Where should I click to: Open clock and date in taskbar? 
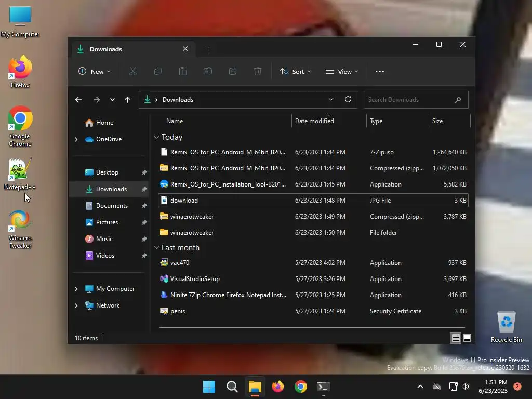pos(493,387)
